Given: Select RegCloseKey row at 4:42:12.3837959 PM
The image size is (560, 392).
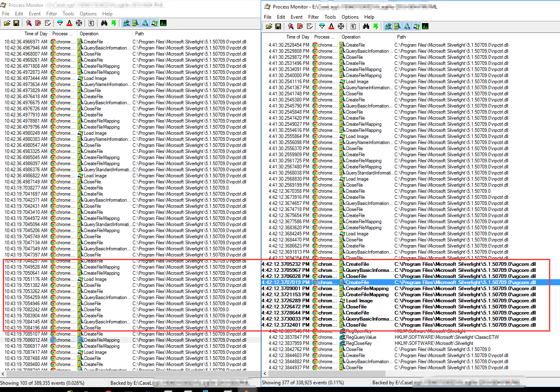Looking at the screenshot, I should (x=411, y=343).
